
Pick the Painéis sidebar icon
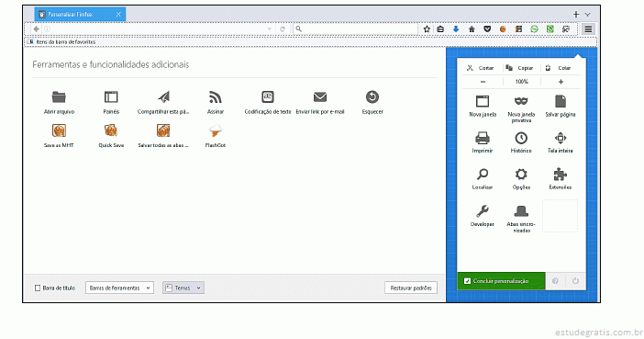[x=111, y=97]
